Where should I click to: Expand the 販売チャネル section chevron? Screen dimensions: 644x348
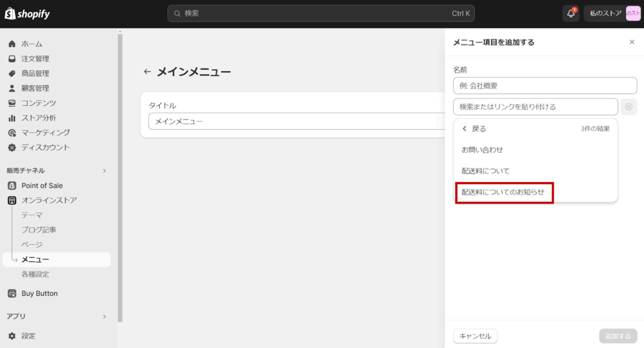click(104, 171)
